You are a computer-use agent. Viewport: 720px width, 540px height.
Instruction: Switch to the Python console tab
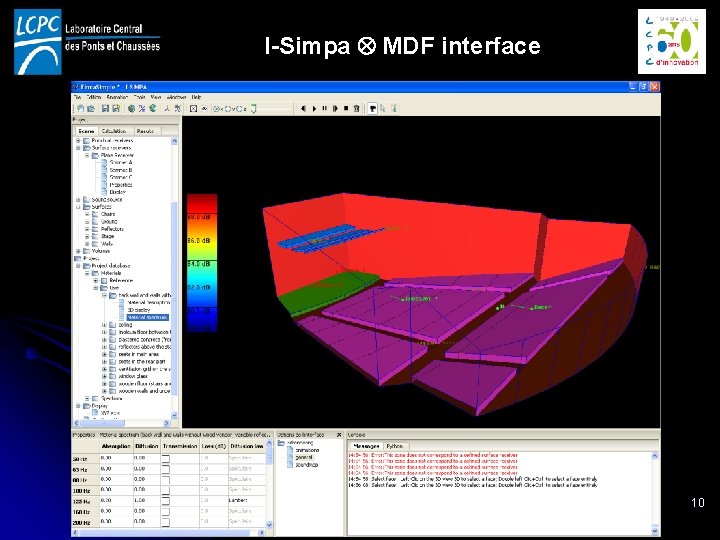click(x=394, y=446)
